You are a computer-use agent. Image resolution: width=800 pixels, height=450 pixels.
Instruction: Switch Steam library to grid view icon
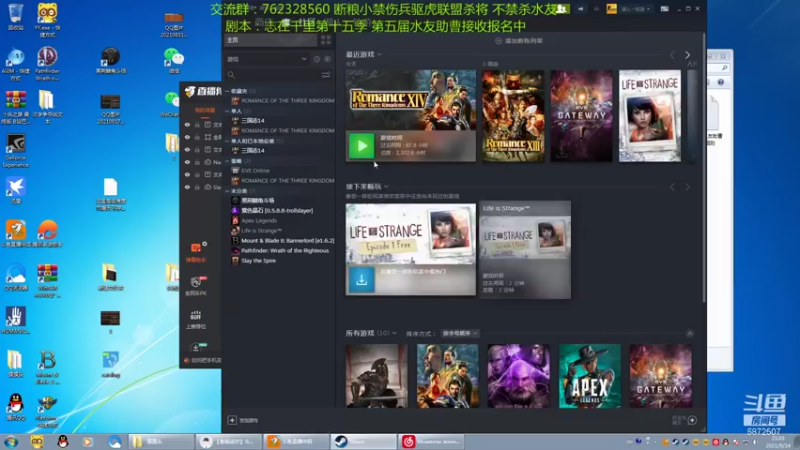(x=326, y=40)
